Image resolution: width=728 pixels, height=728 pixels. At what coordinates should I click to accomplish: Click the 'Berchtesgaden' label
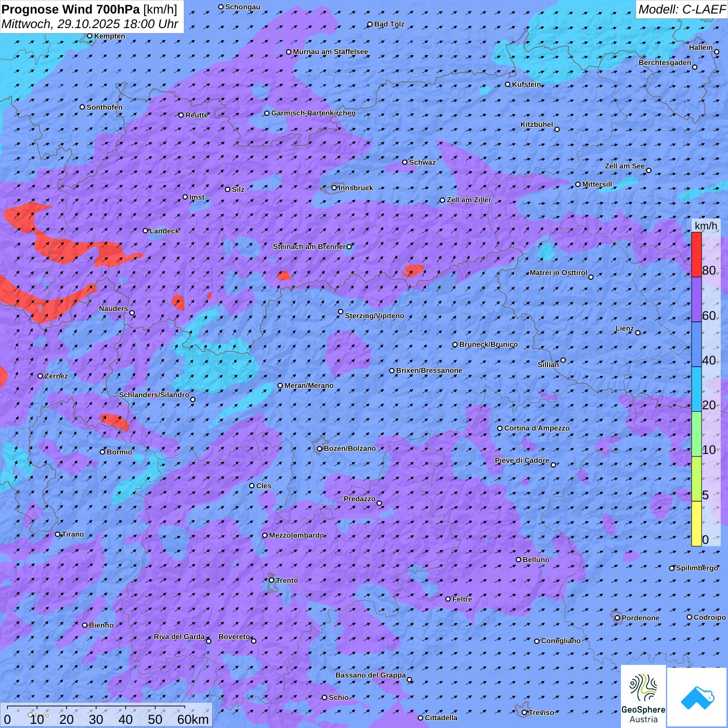click(665, 62)
